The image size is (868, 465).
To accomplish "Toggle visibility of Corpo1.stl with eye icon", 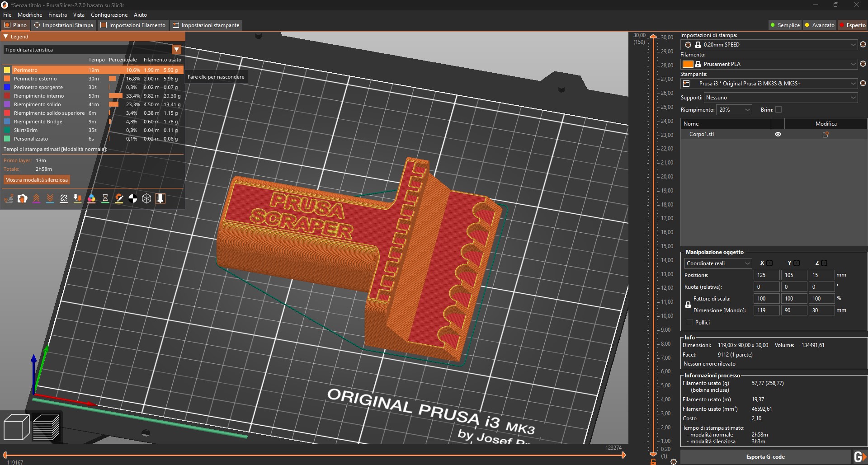I will pyautogui.click(x=778, y=134).
